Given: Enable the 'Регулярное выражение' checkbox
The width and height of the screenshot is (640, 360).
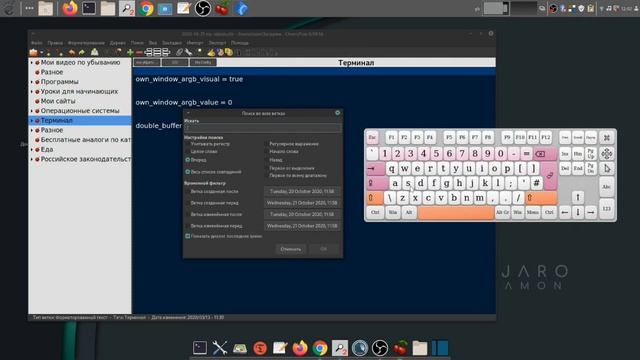Looking at the screenshot, I should click(267, 144).
